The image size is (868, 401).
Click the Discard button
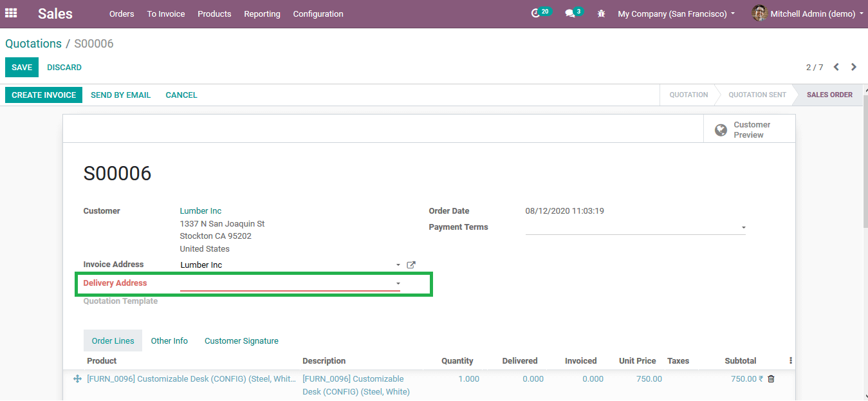(64, 68)
